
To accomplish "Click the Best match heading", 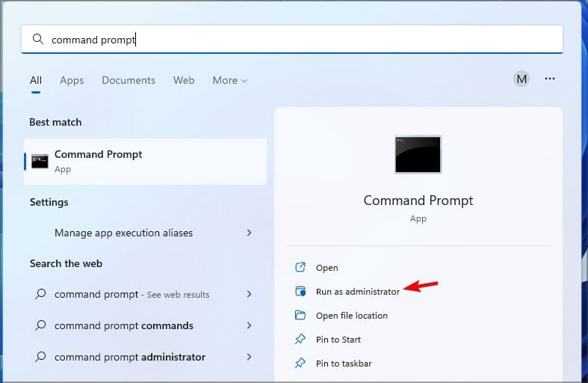I will (x=55, y=123).
